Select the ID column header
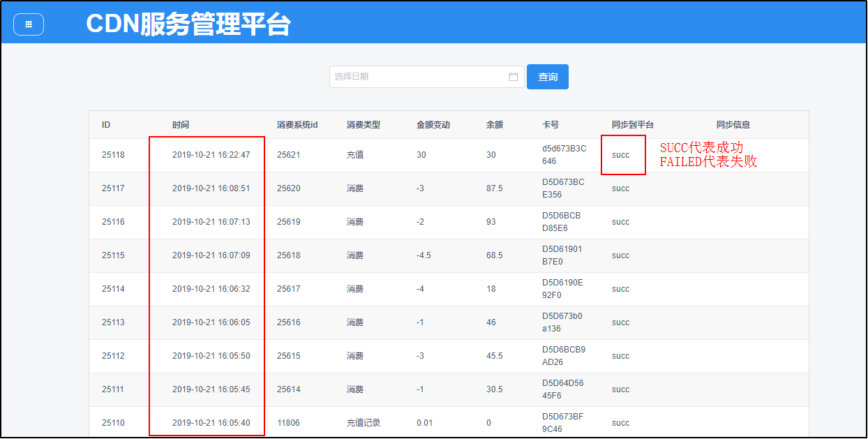 106,125
